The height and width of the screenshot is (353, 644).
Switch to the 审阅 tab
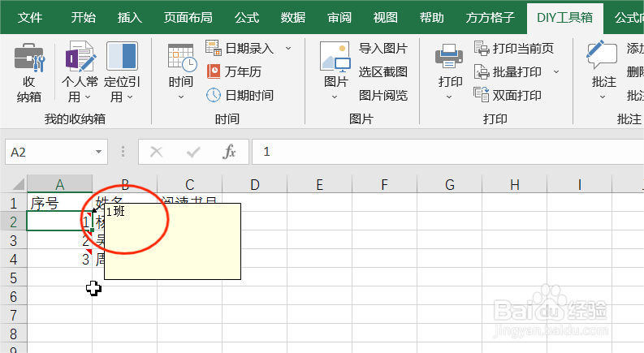click(339, 17)
